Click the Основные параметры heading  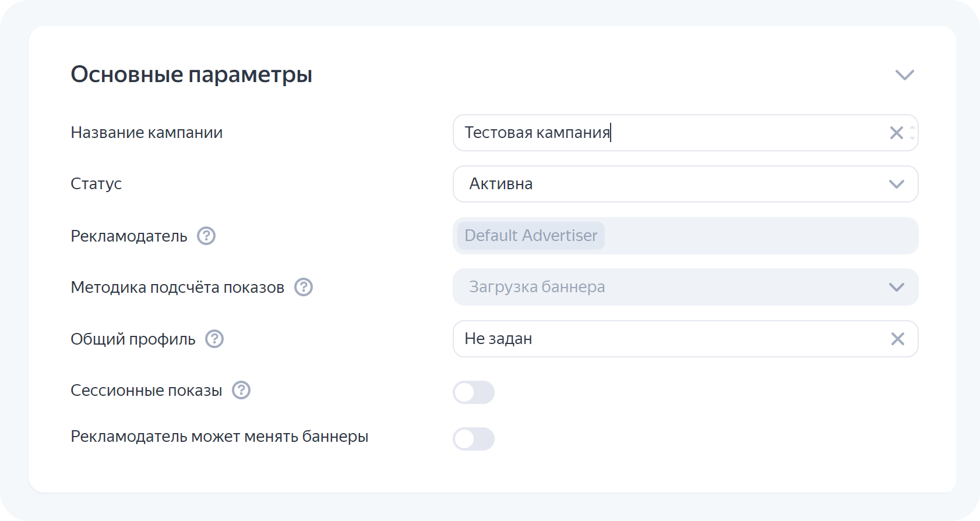coord(191,75)
